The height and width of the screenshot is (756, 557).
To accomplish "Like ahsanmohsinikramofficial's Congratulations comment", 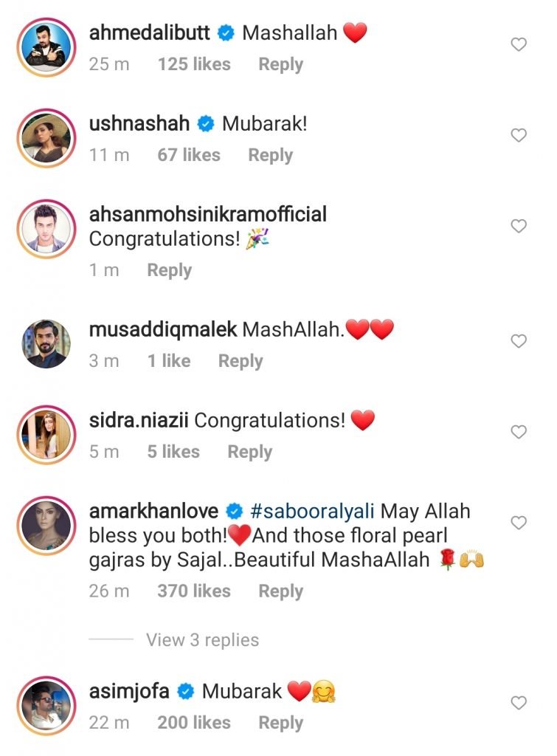I will pos(519,227).
